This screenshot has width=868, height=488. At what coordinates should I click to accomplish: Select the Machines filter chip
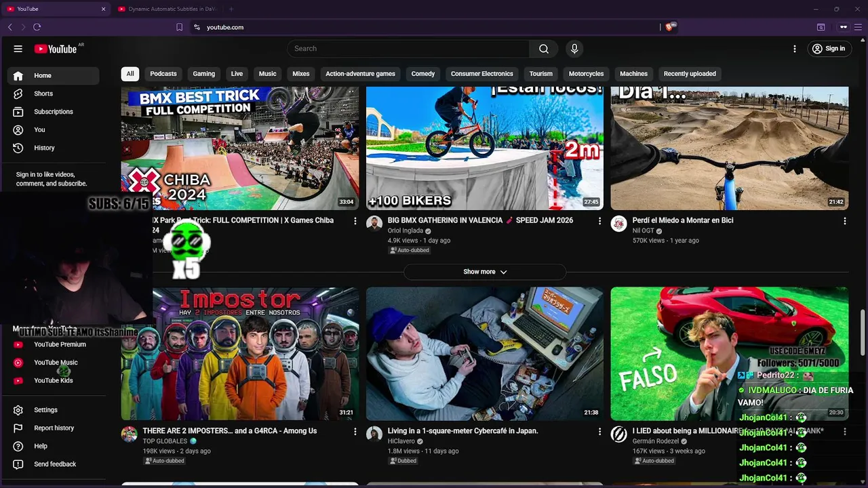[x=634, y=74]
